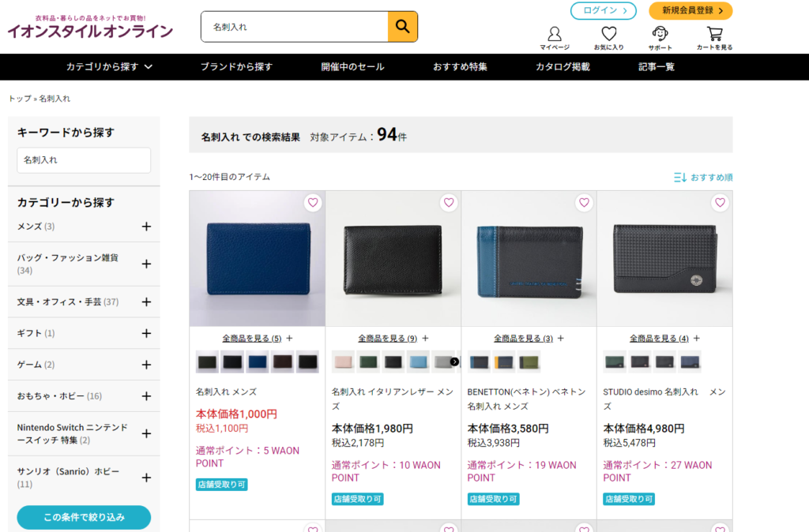Expand the Nintendo Switch 特集 category
This screenshot has height=532, width=809.
tap(146, 433)
